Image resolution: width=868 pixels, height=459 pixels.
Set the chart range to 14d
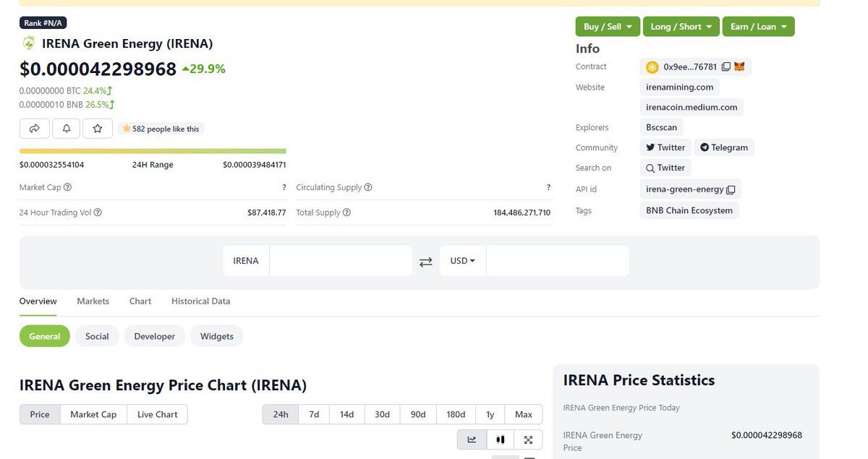coord(346,414)
